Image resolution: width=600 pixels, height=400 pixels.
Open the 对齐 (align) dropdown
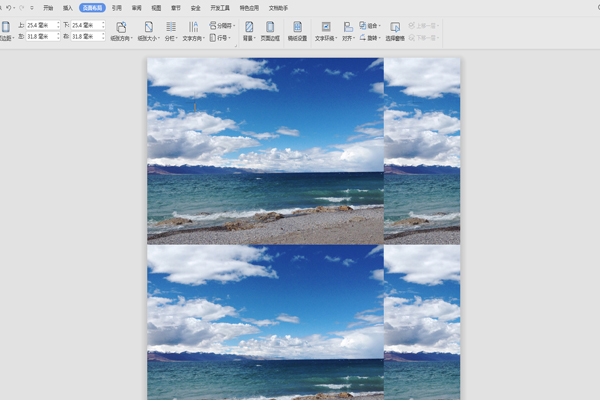(347, 27)
